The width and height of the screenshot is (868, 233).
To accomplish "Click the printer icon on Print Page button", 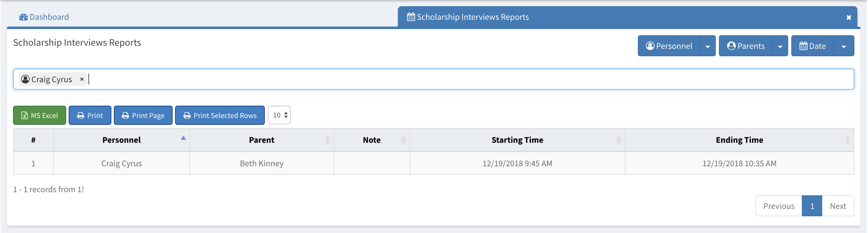I will [125, 116].
